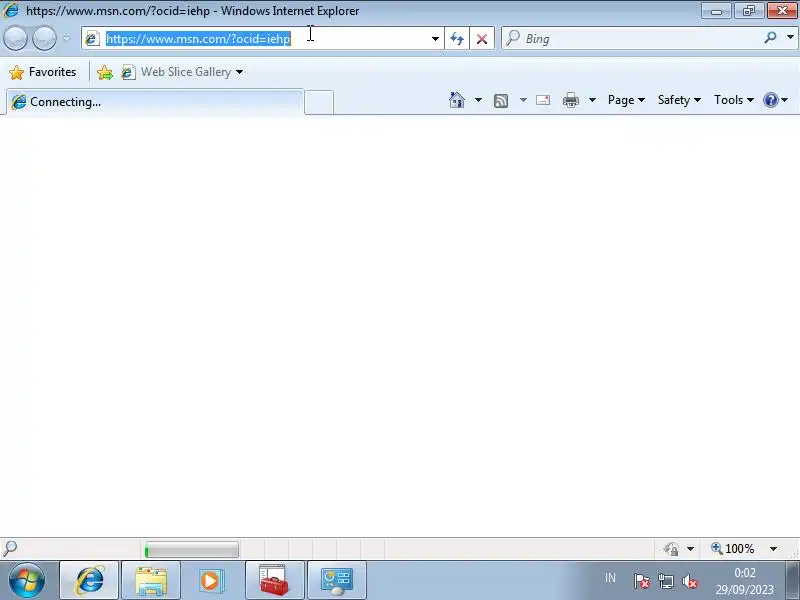Viewport: 800px width, 600px height.
Task: Click the Internet Explorer title bar logo
Action: coord(11,10)
